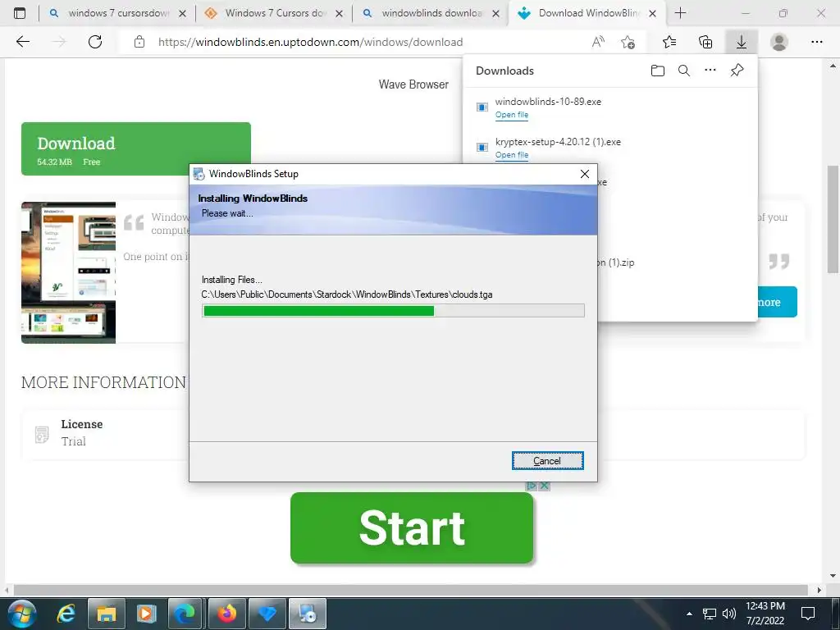Image resolution: width=840 pixels, height=630 pixels.
Task: Click the green Start ad button
Action: coord(412,527)
